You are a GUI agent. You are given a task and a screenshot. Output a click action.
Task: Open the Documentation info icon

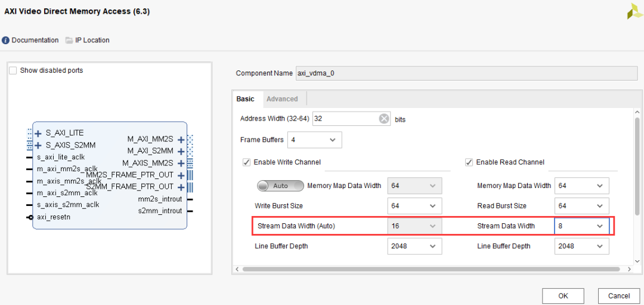click(x=6, y=41)
